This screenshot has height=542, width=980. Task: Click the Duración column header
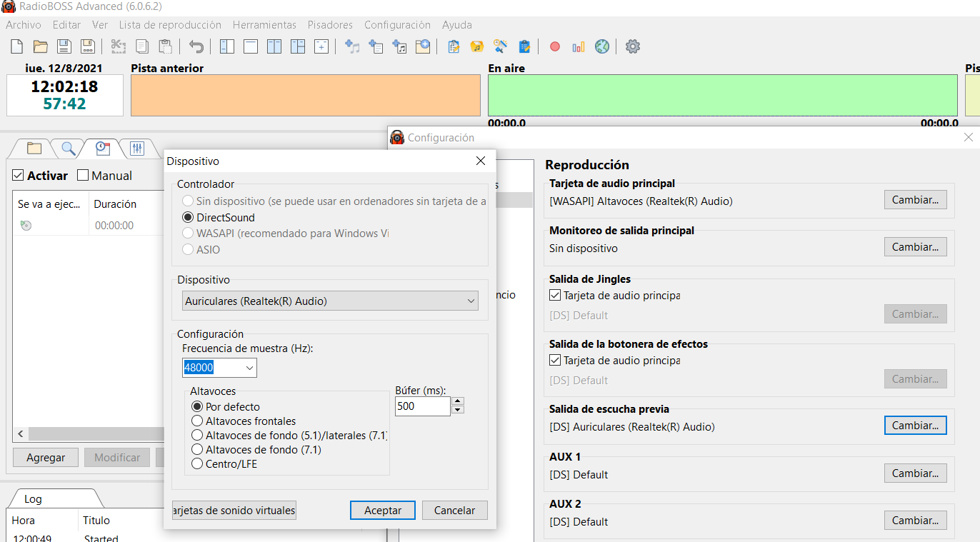115,204
